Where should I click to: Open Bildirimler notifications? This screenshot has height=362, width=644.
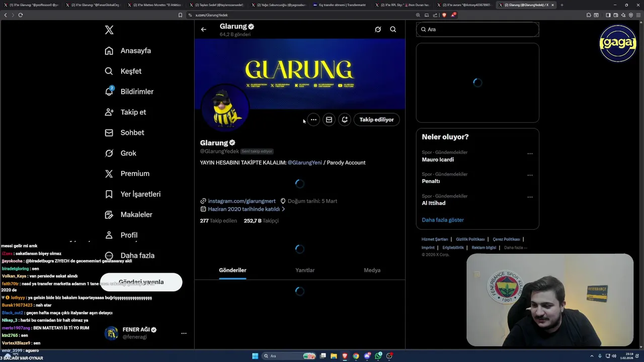point(129,92)
